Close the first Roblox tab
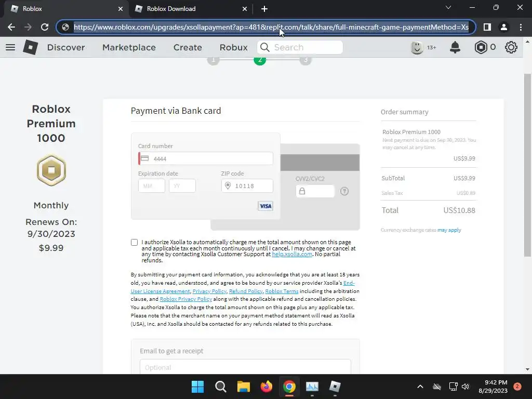This screenshot has width=532, height=399. click(121, 9)
